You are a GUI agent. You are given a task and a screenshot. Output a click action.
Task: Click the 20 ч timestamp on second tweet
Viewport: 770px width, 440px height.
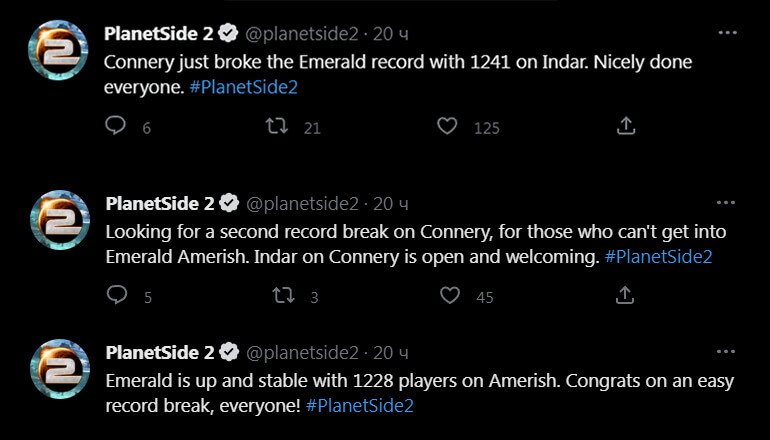tap(390, 203)
